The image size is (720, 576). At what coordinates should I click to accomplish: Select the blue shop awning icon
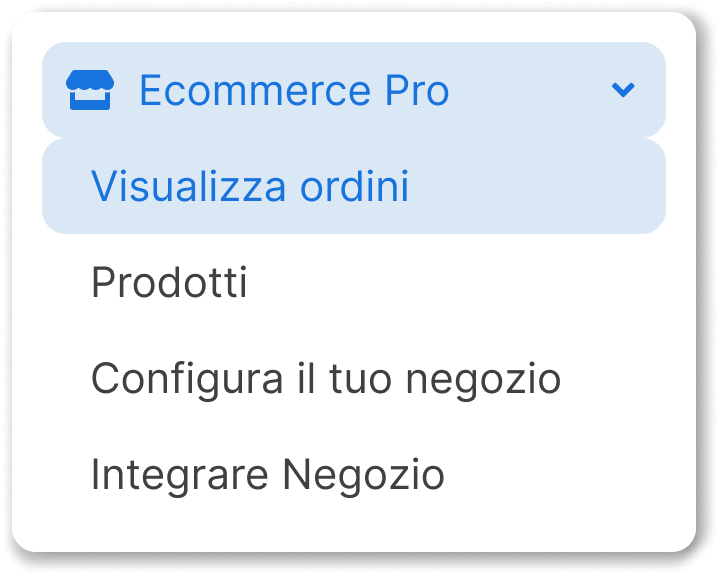coord(90,90)
